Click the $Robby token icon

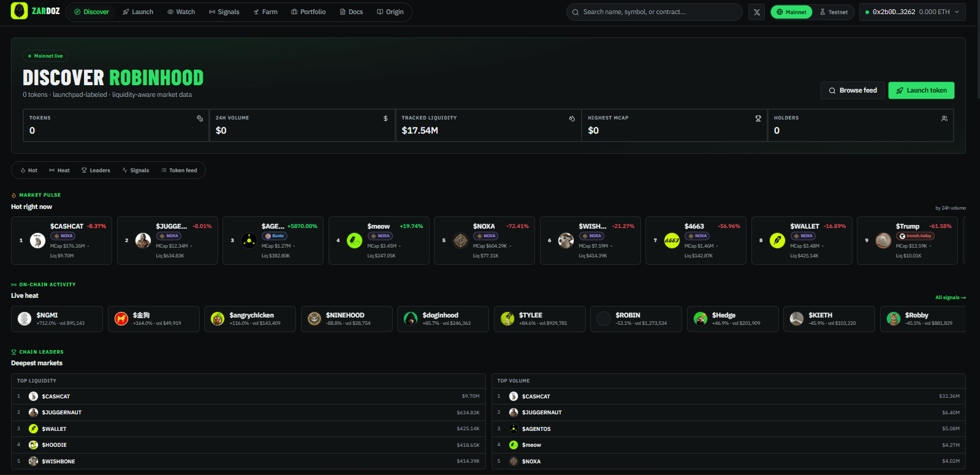pyautogui.click(x=894, y=319)
